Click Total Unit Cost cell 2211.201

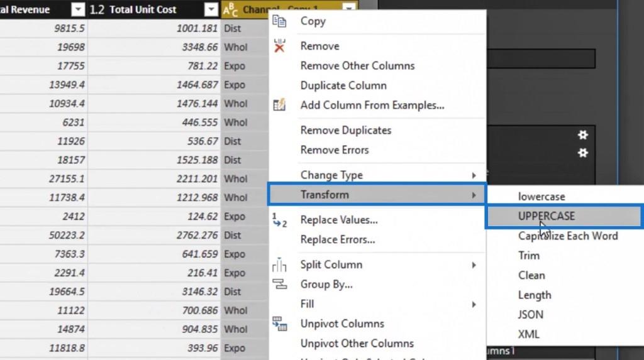point(154,178)
